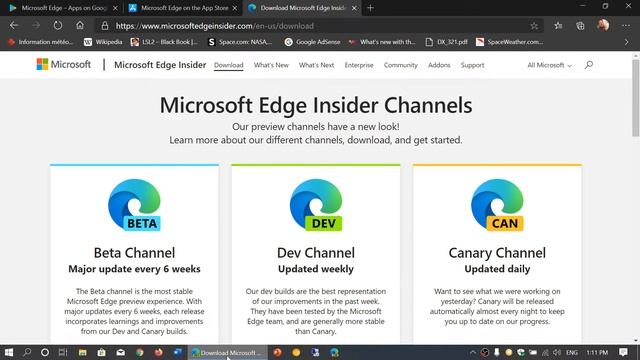Show hidden system tray icons chevron

473,352
